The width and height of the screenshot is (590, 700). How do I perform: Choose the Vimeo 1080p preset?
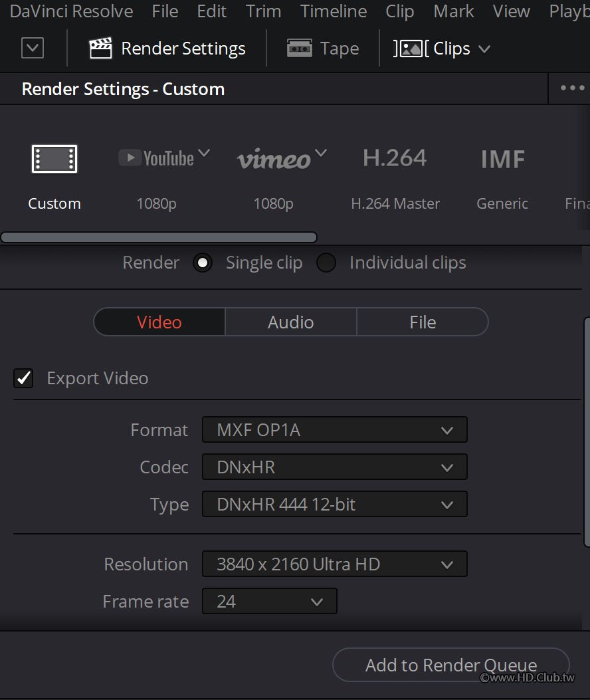[x=274, y=160]
